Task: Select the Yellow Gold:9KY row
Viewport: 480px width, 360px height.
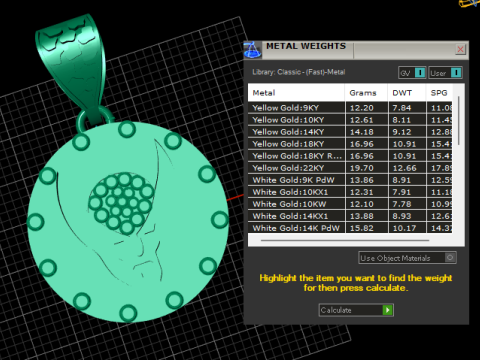Action: tap(350, 108)
